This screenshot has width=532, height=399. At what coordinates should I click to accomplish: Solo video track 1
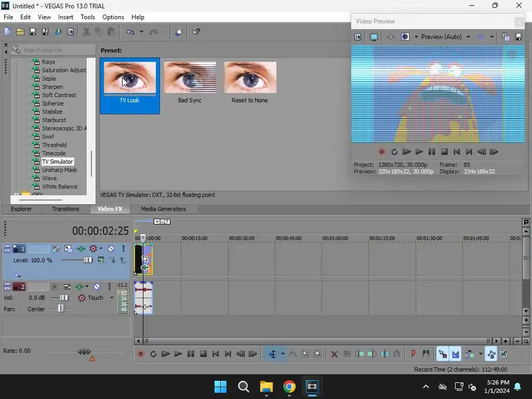point(124,249)
